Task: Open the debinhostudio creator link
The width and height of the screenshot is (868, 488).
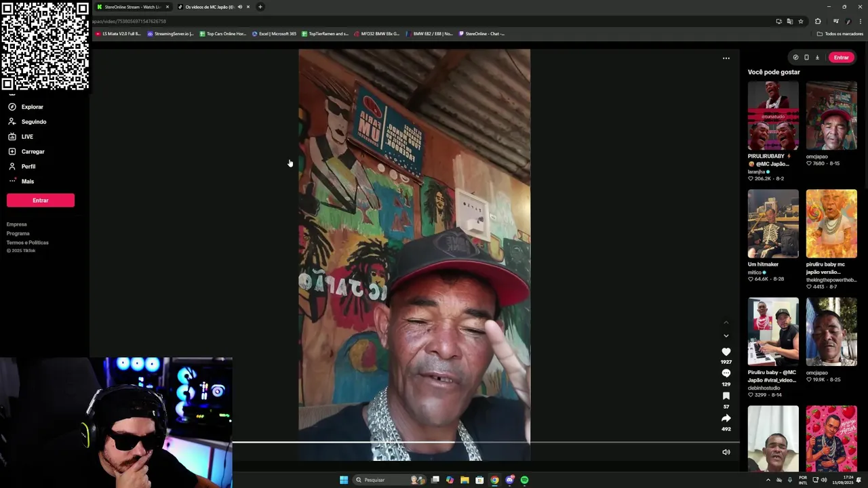Action: coord(764,388)
